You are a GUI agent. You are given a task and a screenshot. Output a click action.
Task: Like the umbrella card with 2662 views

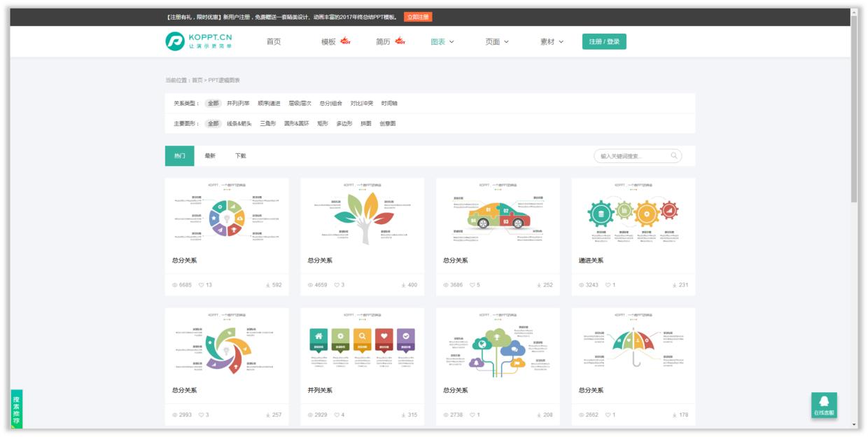pyautogui.click(x=608, y=415)
